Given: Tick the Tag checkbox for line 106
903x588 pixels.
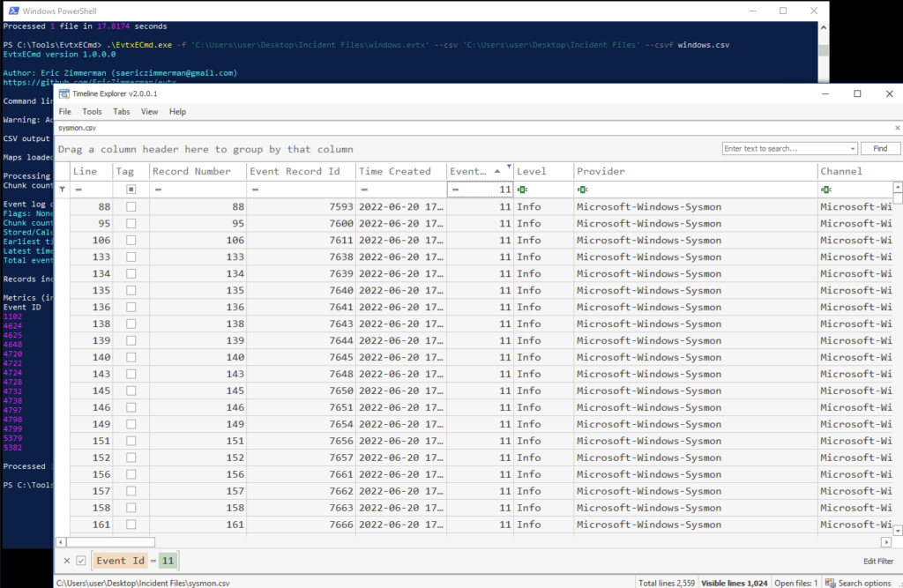Looking at the screenshot, I should coord(131,240).
